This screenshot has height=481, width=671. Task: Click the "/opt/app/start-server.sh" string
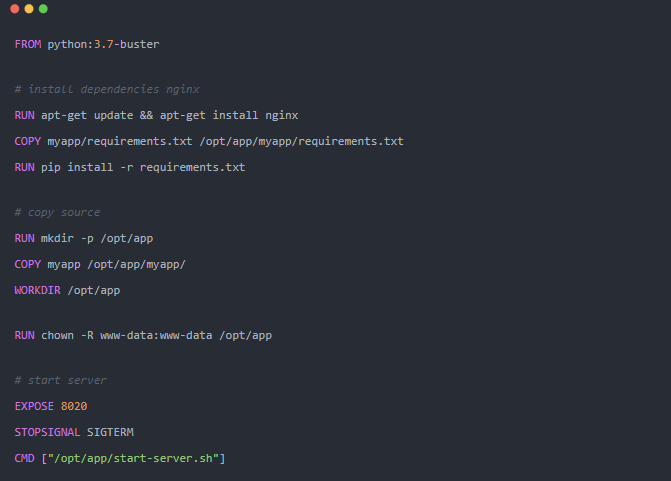[133, 458]
